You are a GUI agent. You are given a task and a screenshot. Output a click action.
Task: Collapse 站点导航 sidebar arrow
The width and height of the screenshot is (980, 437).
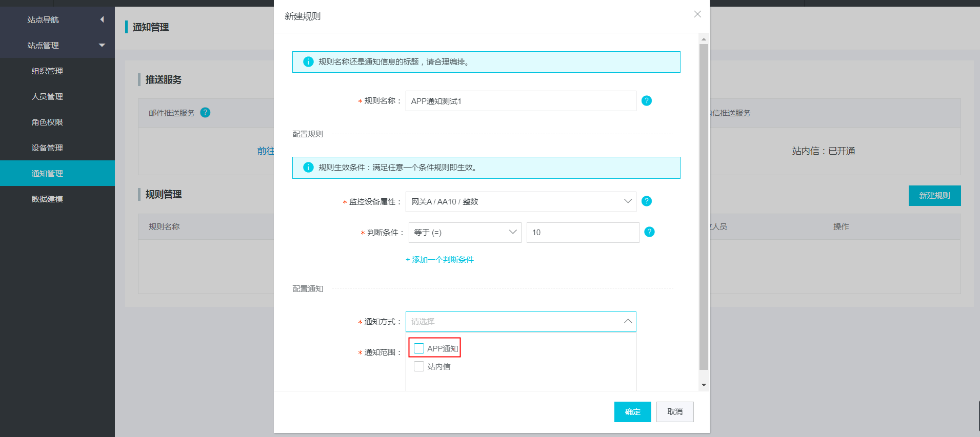point(102,19)
